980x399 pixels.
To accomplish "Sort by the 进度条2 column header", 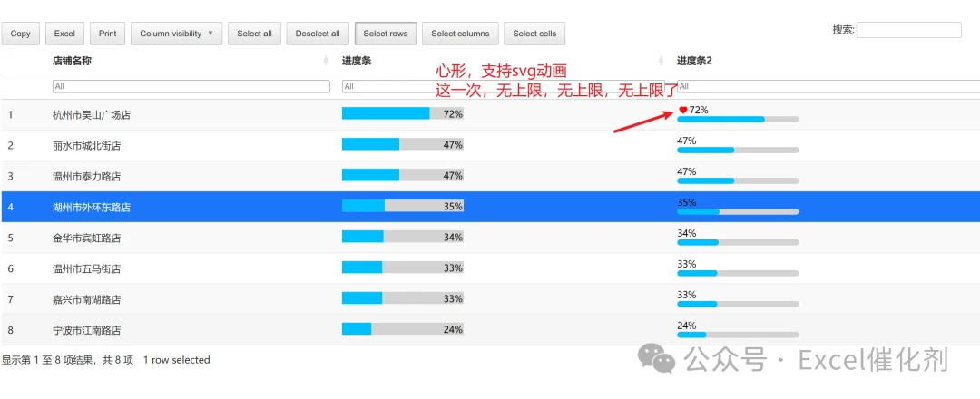I will pos(694,61).
